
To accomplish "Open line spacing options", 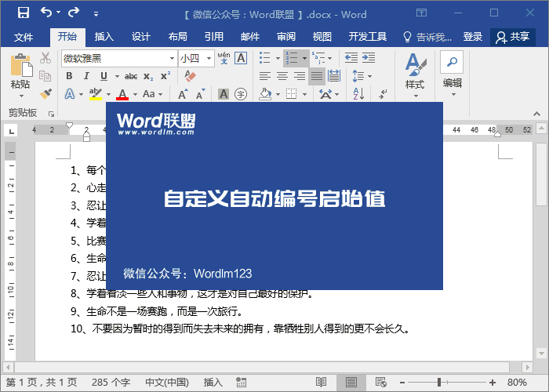I will pos(362,76).
